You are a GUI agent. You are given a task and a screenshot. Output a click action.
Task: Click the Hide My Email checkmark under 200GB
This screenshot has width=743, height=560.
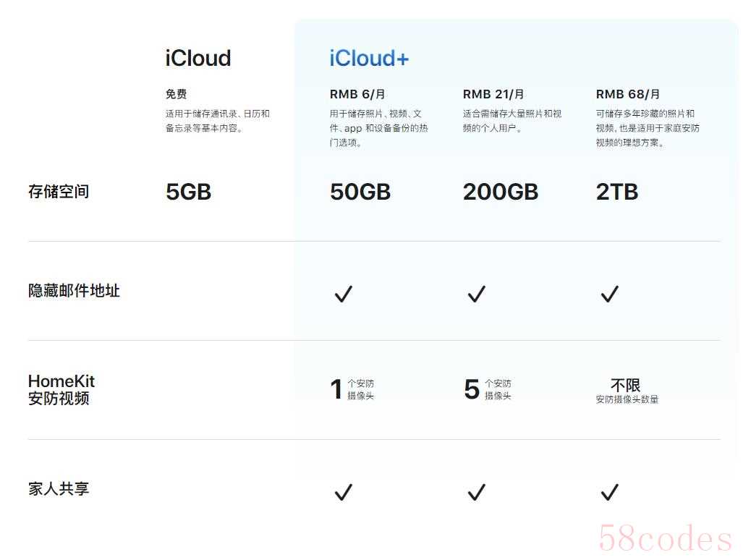pos(476,294)
